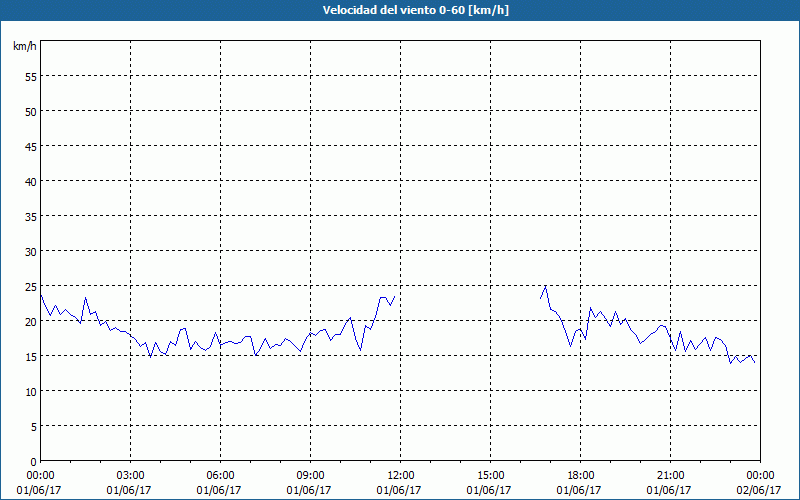
Task: Click the chart title 'Velocidad del viento 0-60 [km/h]'
Action: point(415,10)
